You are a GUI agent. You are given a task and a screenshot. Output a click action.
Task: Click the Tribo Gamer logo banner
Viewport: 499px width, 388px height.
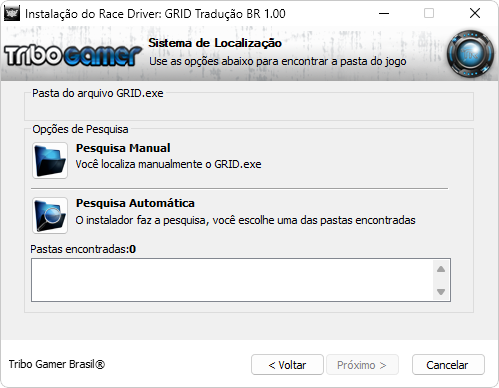point(73,55)
